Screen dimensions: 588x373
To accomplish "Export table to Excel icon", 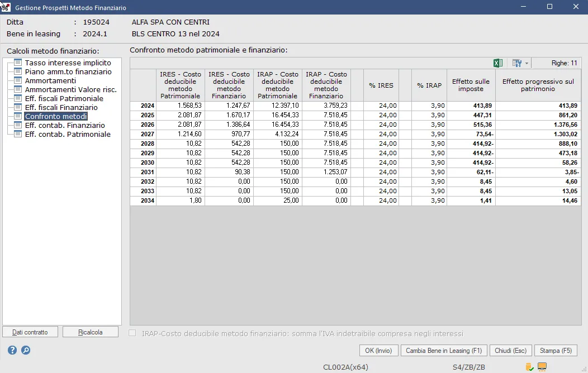I will tap(498, 63).
